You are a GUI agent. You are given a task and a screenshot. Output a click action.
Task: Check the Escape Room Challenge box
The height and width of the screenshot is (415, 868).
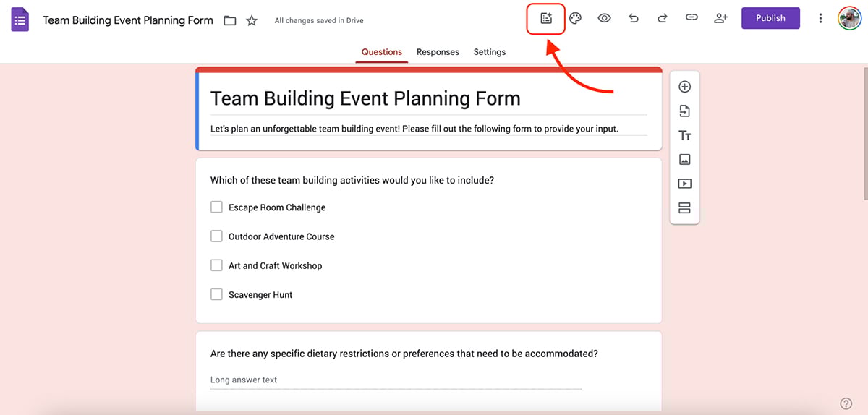216,208
